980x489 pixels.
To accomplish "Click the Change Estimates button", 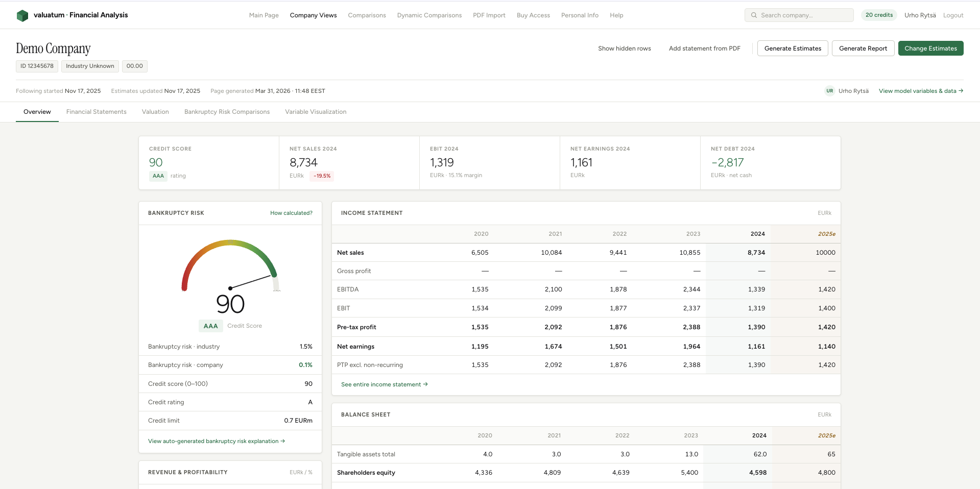I will pyautogui.click(x=930, y=48).
